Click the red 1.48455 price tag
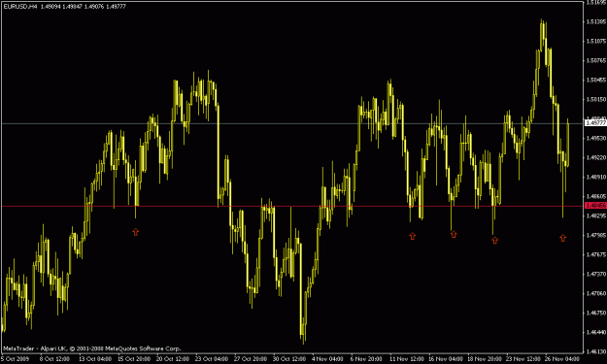This screenshot has width=607, height=364. (x=595, y=206)
